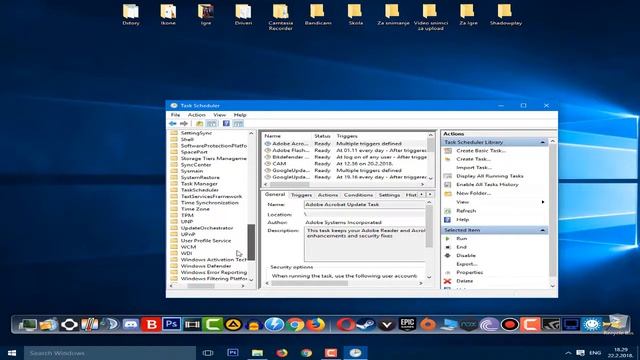This screenshot has width=640, height=360.
Task: Open Nox player from the dock
Action: click(x=469, y=324)
